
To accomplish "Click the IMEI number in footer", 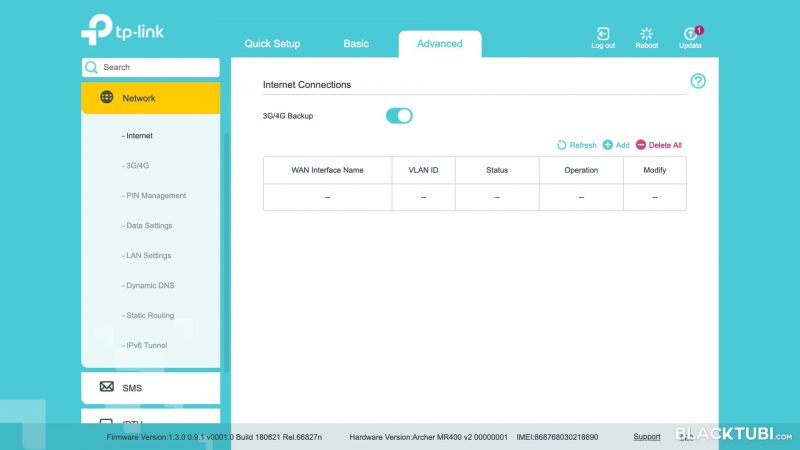I will tap(557, 437).
